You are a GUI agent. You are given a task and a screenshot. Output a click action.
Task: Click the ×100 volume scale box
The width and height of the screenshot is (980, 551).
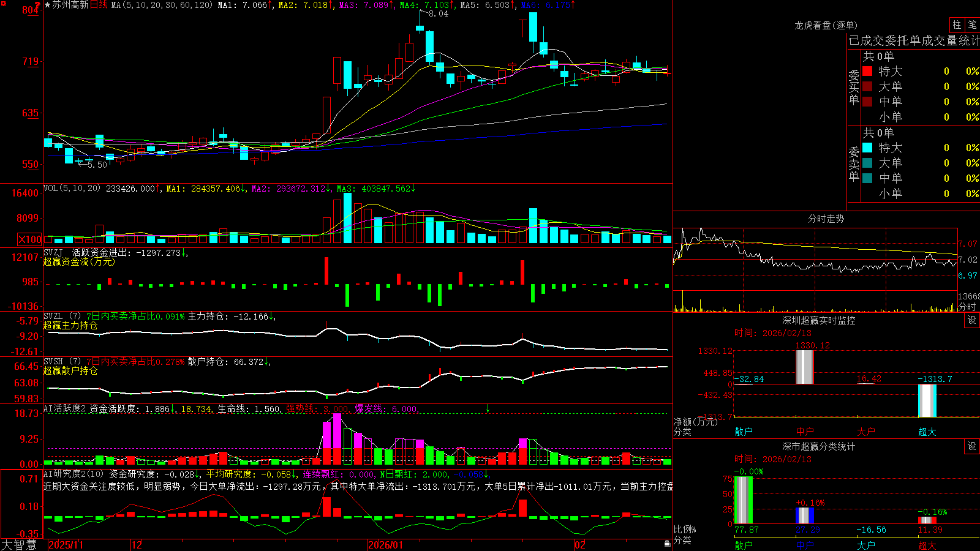coord(30,239)
